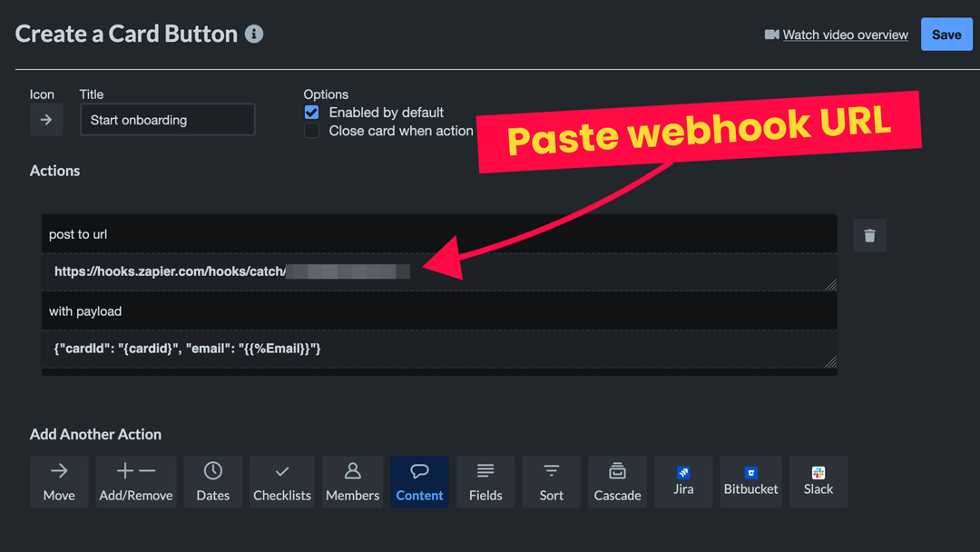
Task: Select the Checklists action icon
Action: [x=282, y=481]
